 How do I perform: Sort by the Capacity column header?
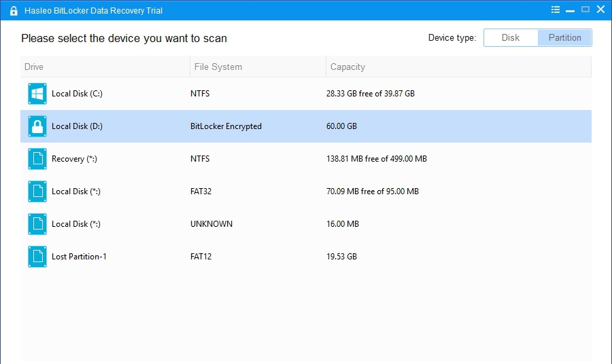458,67
